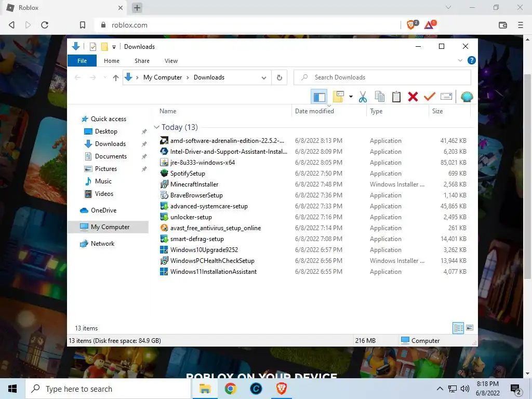Reload the Roblox page
This screenshot has height=399, width=532.
pyautogui.click(x=45, y=25)
